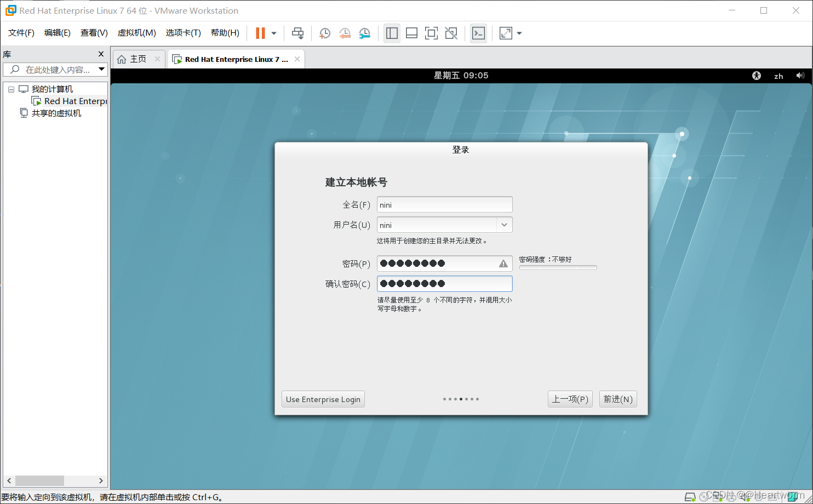Open the accessibility menu icon in guest
Image resolution: width=813 pixels, height=504 pixels.
[757, 76]
